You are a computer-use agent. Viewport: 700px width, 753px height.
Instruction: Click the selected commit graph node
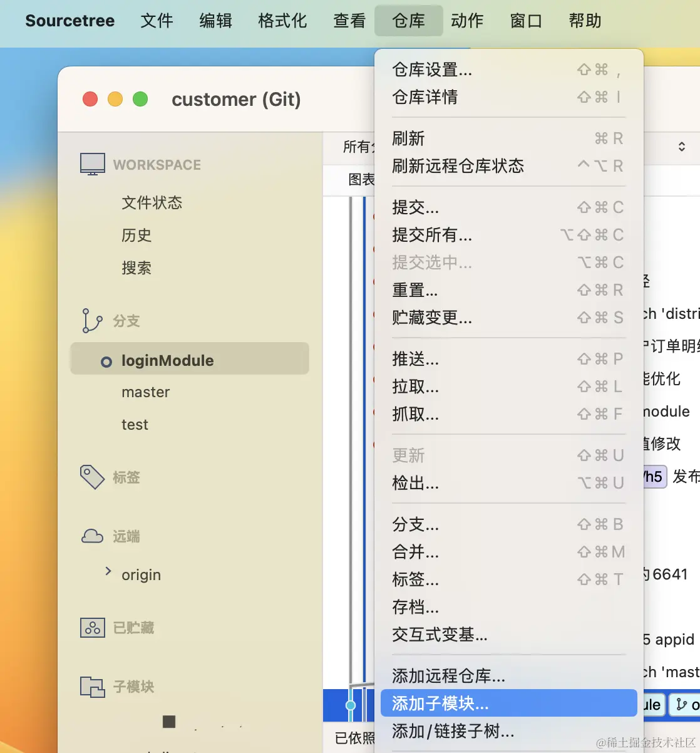point(351,705)
